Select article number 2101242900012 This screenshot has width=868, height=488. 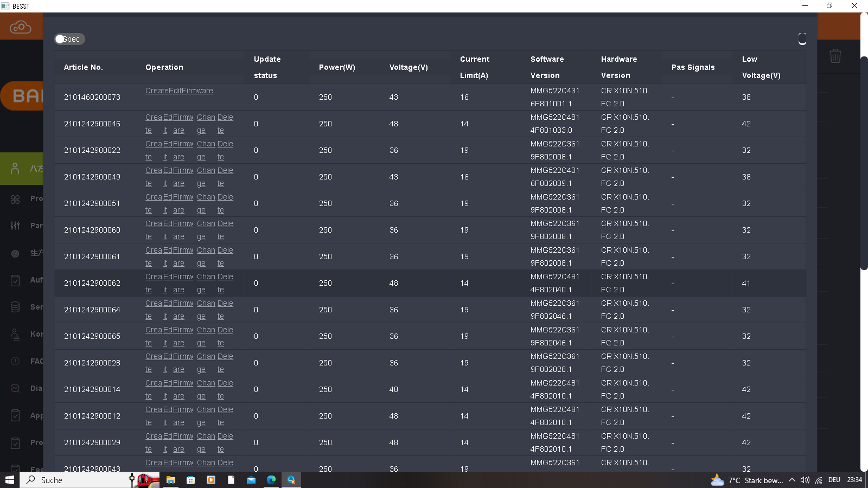(92, 416)
